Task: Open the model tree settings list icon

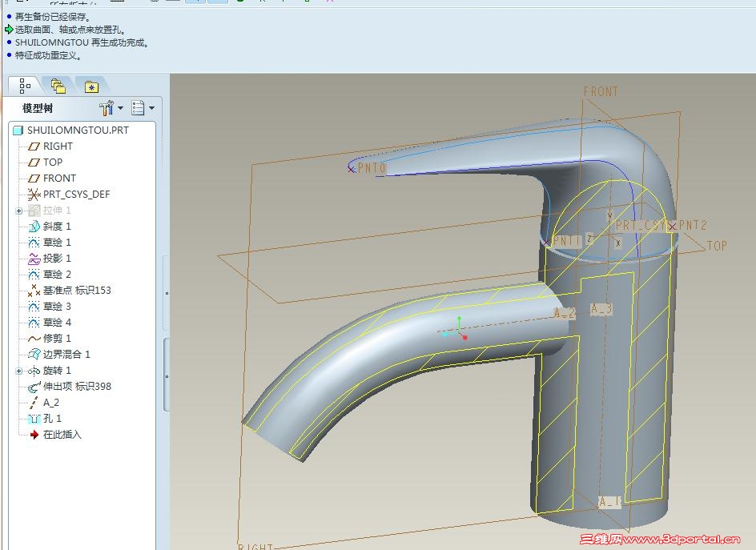Action: coord(138,108)
